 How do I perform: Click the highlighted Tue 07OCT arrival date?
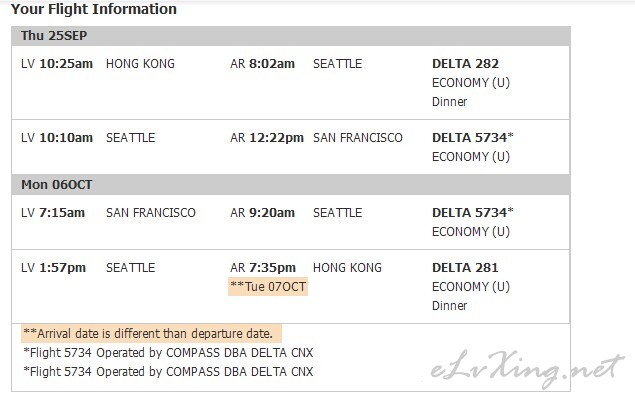pyautogui.click(x=268, y=287)
